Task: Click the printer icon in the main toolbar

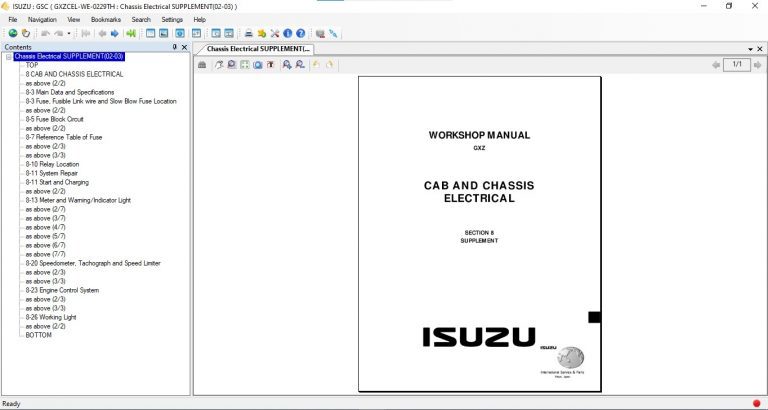Action: coord(249,33)
